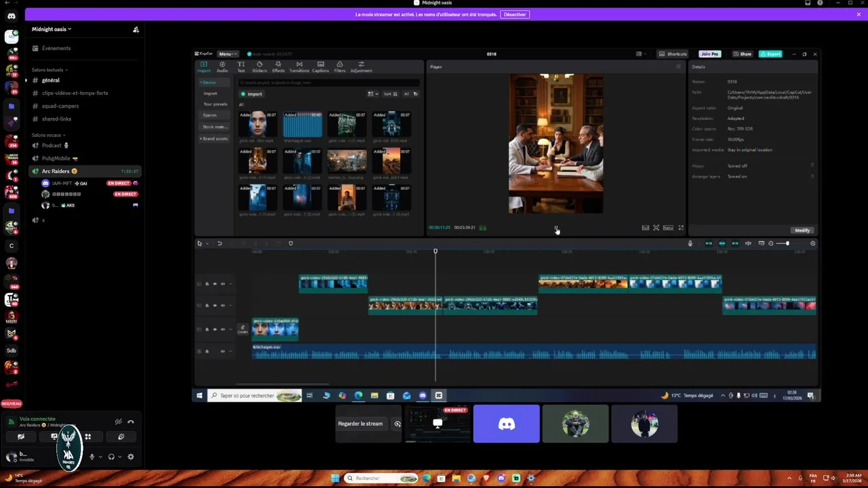Mute Discord microphone in user panel

(92, 457)
